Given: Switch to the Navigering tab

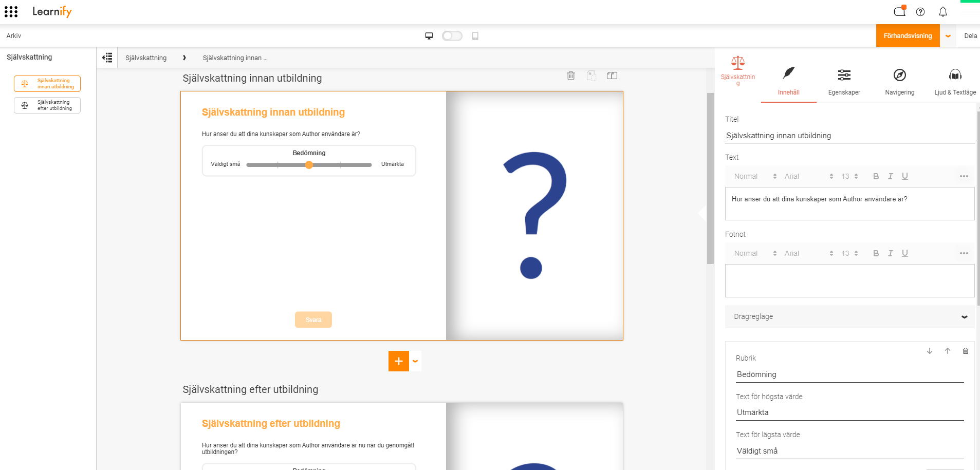Looking at the screenshot, I should 899,81.
